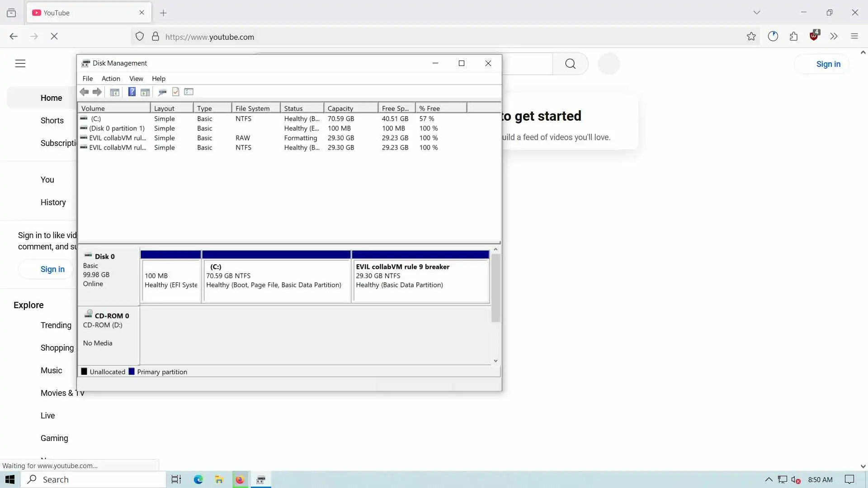
Task: Bookmark this page with the star icon
Action: [x=751, y=37]
